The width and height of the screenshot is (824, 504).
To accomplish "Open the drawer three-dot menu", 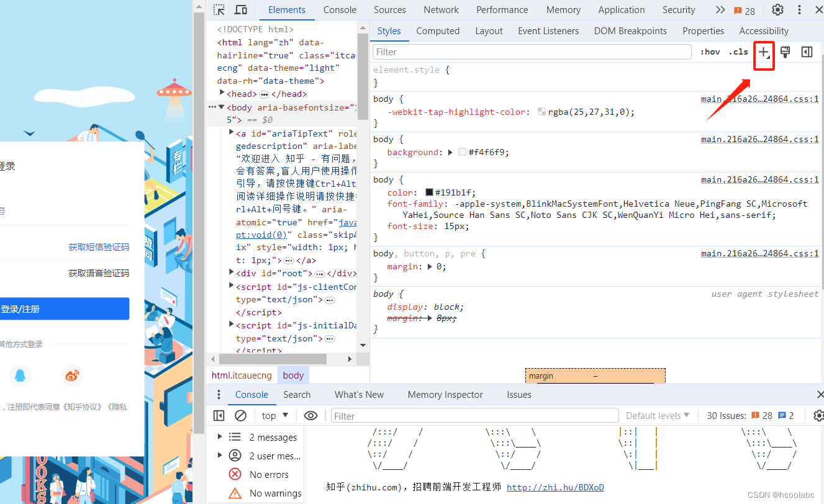I will 219,395.
